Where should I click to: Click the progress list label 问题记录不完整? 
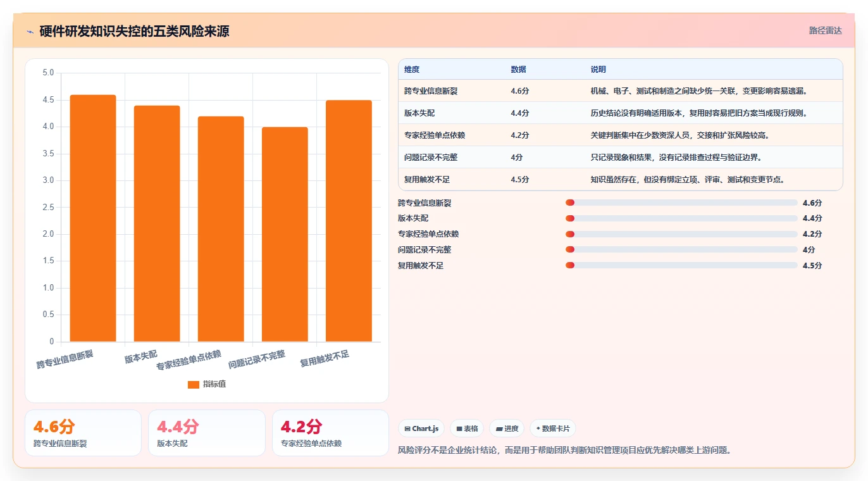tap(425, 250)
